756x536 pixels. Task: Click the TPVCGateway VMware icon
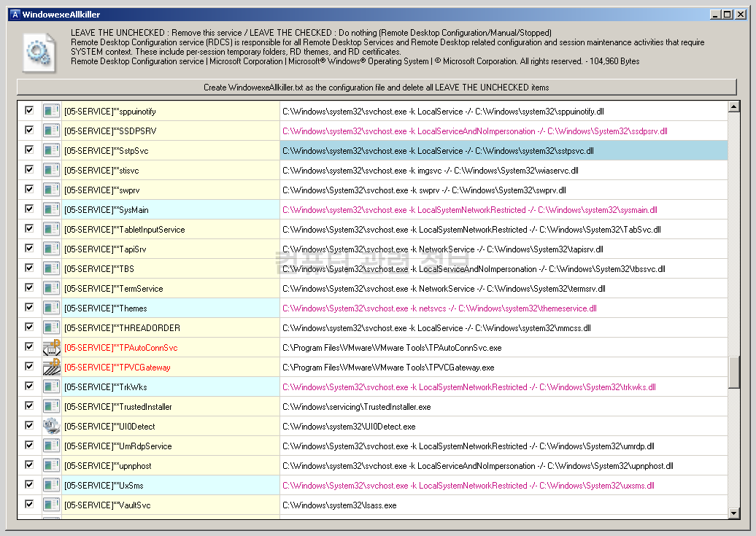tap(51, 368)
